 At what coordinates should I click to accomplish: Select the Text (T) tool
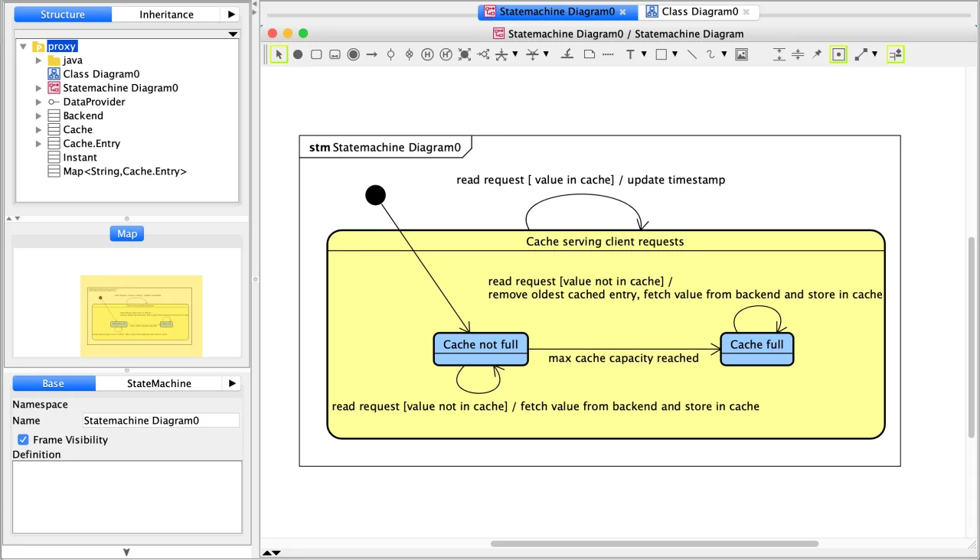coord(630,54)
